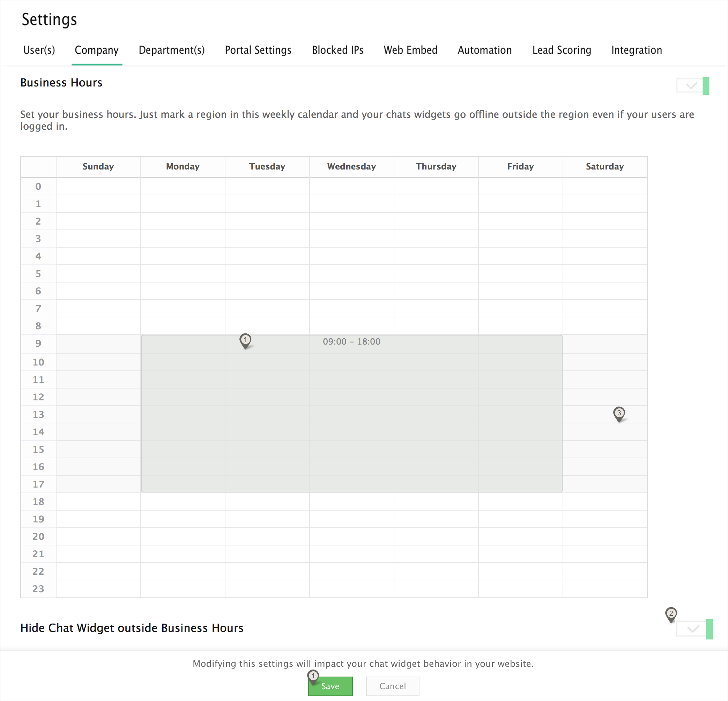Click the Monday column header
The image size is (728, 701).
click(x=183, y=167)
